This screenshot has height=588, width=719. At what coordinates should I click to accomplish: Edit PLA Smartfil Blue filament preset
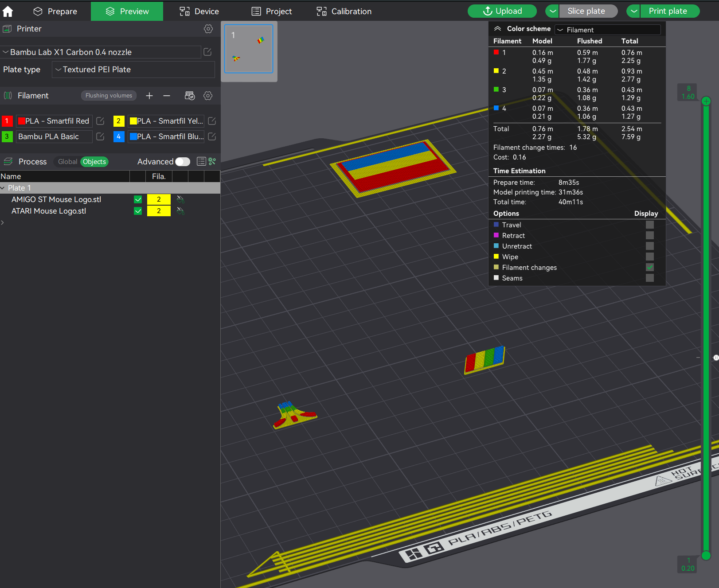click(212, 136)
